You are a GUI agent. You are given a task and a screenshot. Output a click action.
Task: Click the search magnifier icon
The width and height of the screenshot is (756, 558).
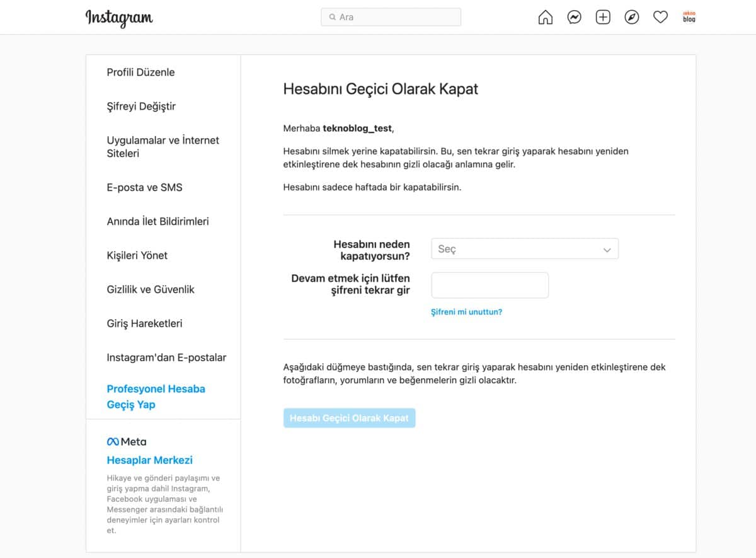tap(332, 17)
